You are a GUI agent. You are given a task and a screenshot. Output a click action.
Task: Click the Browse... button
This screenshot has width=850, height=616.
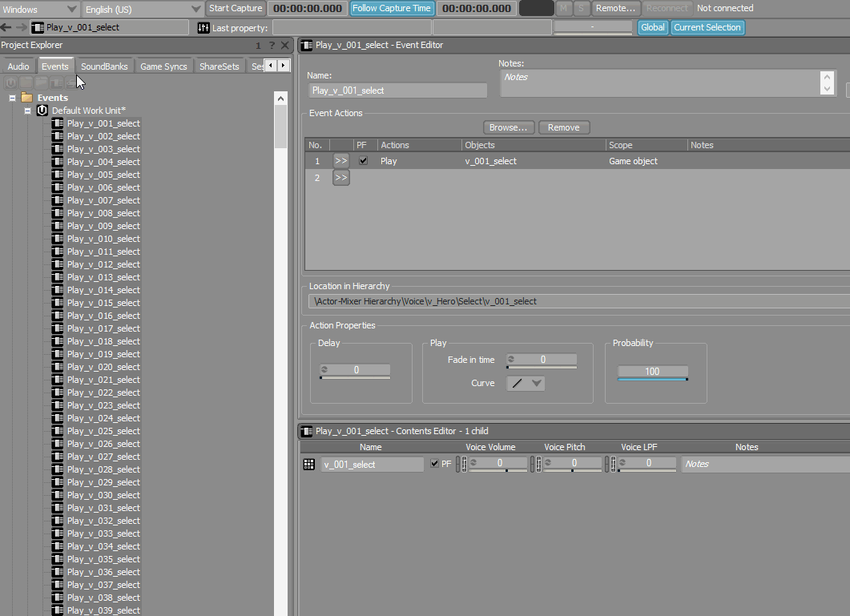pos(509,127)
